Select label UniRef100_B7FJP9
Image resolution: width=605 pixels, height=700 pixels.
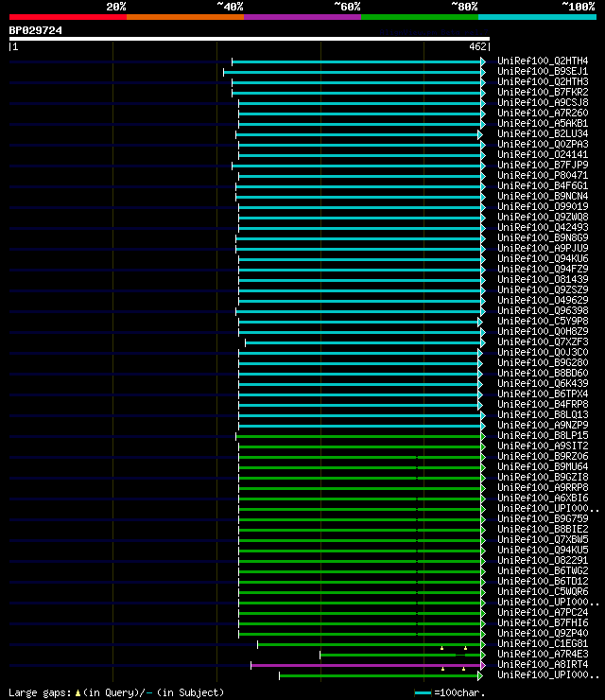pyautogui.click(x=543, y=165)
